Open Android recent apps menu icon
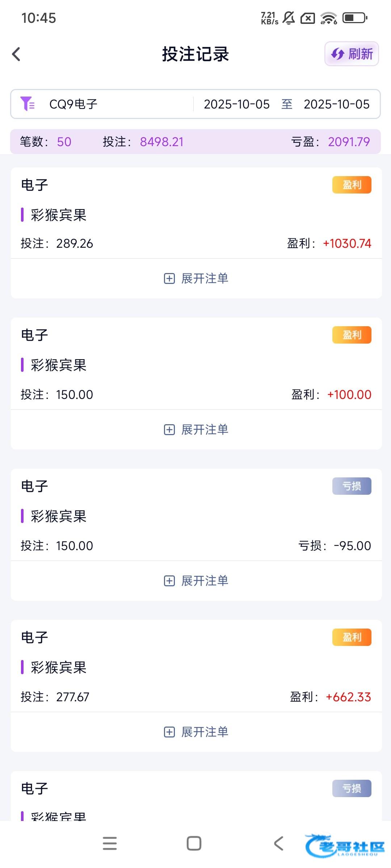 coord(110,843)
